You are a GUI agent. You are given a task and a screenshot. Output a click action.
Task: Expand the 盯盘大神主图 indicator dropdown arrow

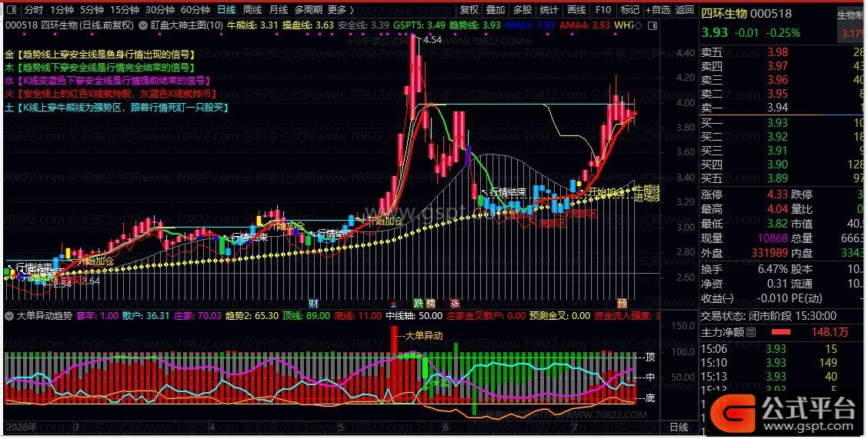point(143,25)
